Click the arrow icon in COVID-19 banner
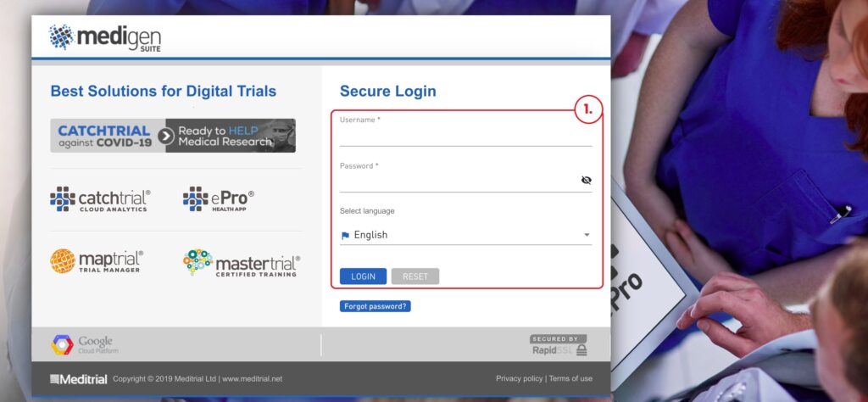The width and height of the screenshot is (868, 402). [x=165, y=136]
